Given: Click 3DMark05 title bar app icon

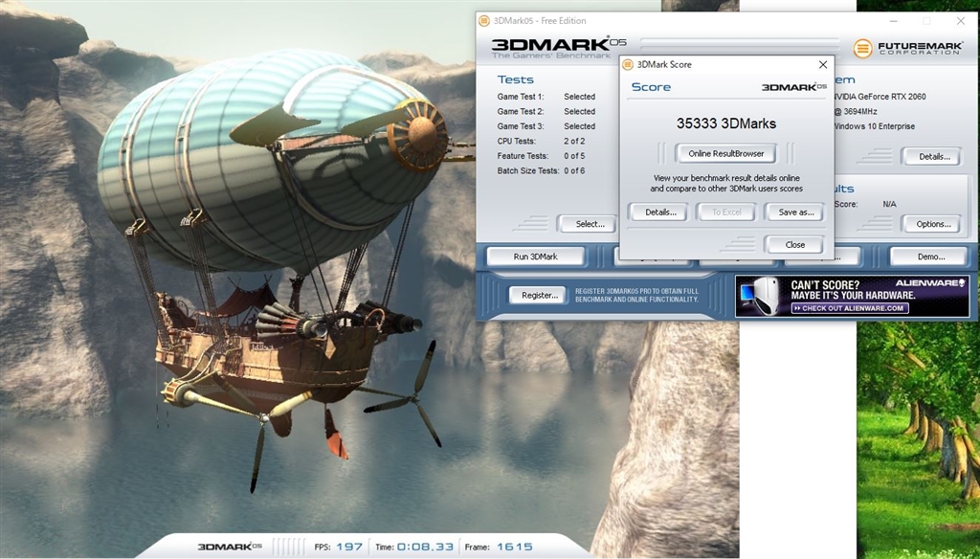Looking at the screenshot, I should point(483,21).
